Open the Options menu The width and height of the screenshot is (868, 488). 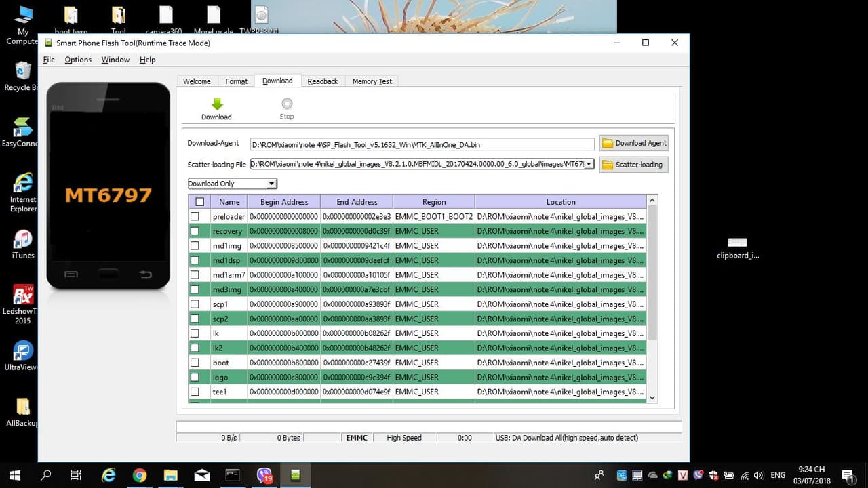coord(78,60)
